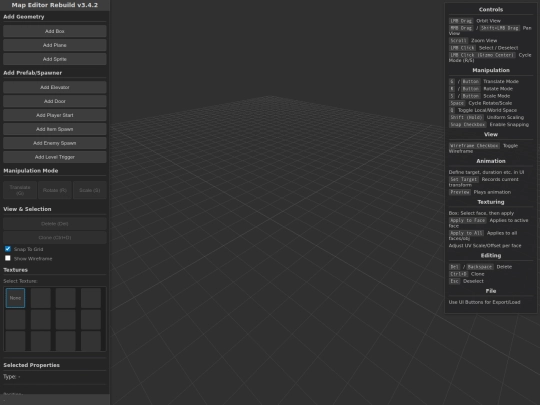
Task: Click the Wireframe Checkbox key label
Action: tap(474, 146)
